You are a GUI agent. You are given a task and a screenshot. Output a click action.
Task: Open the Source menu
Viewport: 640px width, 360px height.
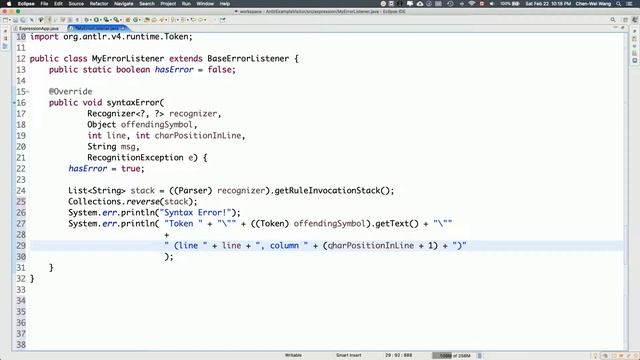(x=76, y=4)
